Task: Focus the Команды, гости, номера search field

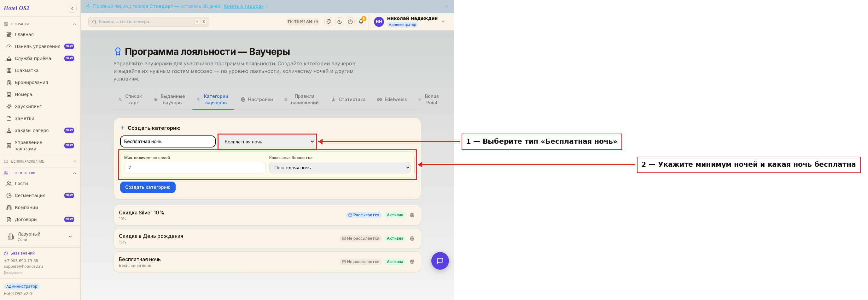Action: tap(149, 21)
